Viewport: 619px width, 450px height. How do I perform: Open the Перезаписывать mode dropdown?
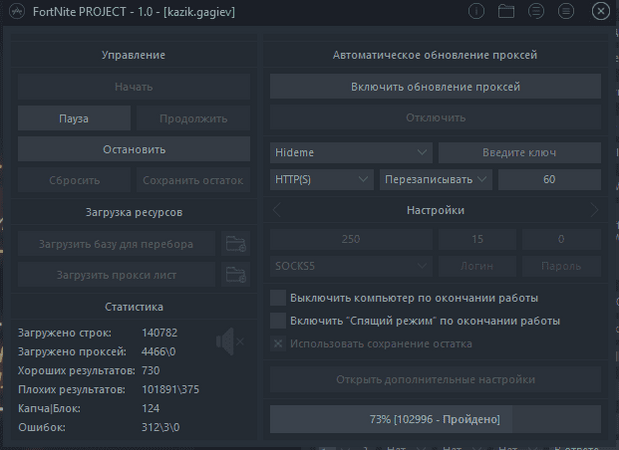point(436,180)
